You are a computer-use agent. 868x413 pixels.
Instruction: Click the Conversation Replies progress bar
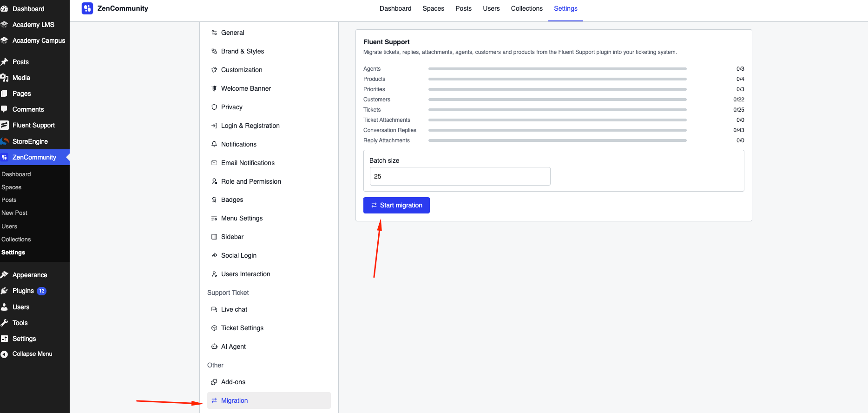(x=557, y=130)
